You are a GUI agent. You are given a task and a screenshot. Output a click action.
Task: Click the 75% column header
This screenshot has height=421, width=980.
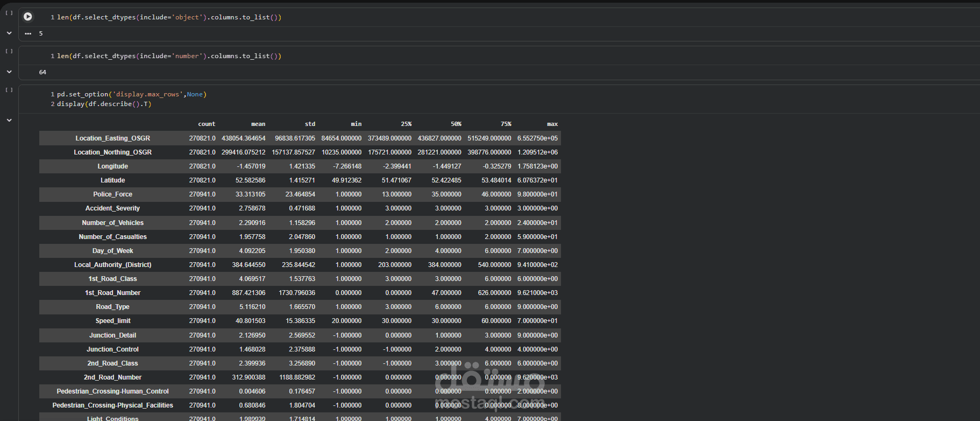tap(506, 124)
